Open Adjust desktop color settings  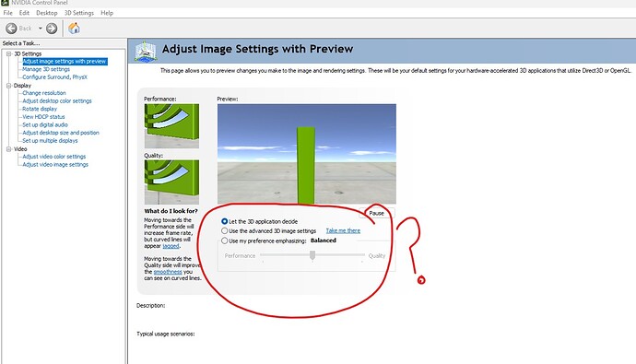(57, 101)
